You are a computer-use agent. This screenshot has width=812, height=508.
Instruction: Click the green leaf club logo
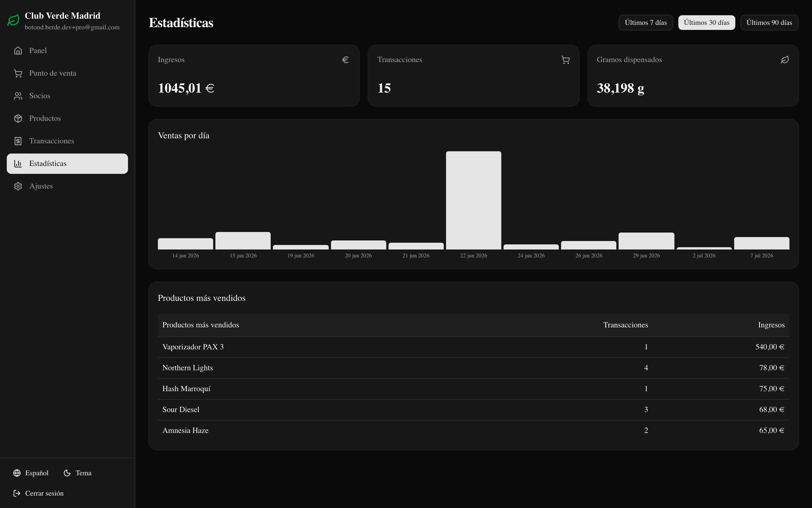(x=14, y=21)
